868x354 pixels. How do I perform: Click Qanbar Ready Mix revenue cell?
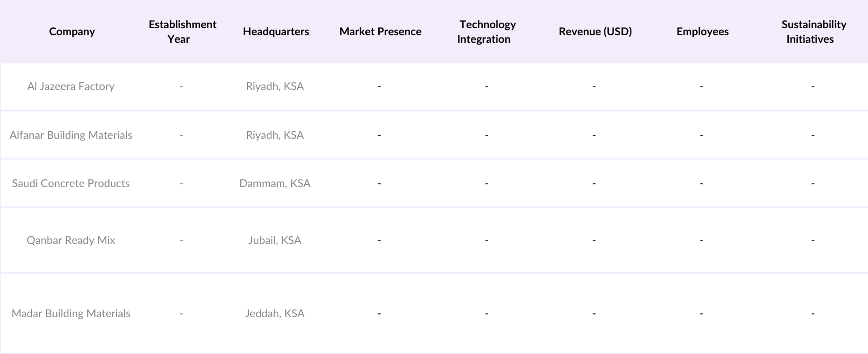(x=594, y=240)
